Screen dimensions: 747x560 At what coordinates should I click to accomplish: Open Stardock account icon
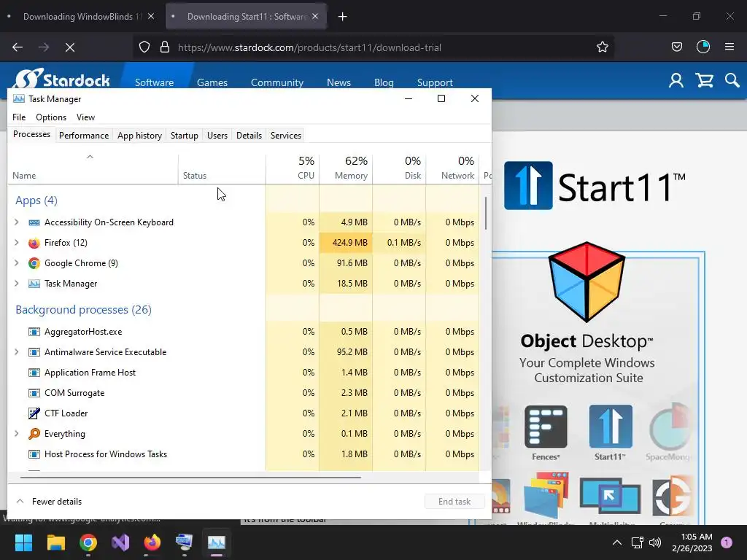click(x=676, y=80)
